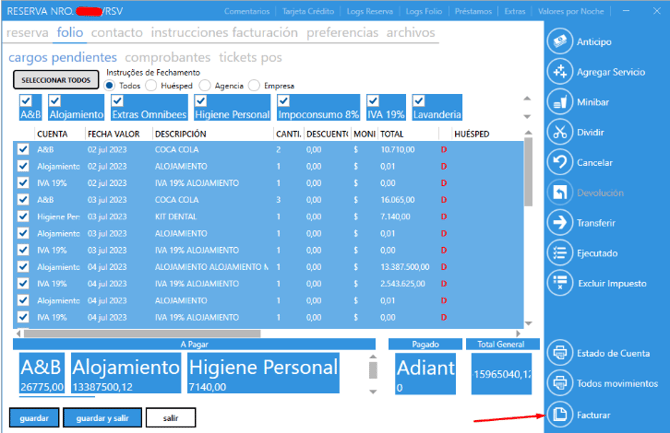Click the SELECCIONAR TODOS button
670x433 pixels.
click(56, 80)
